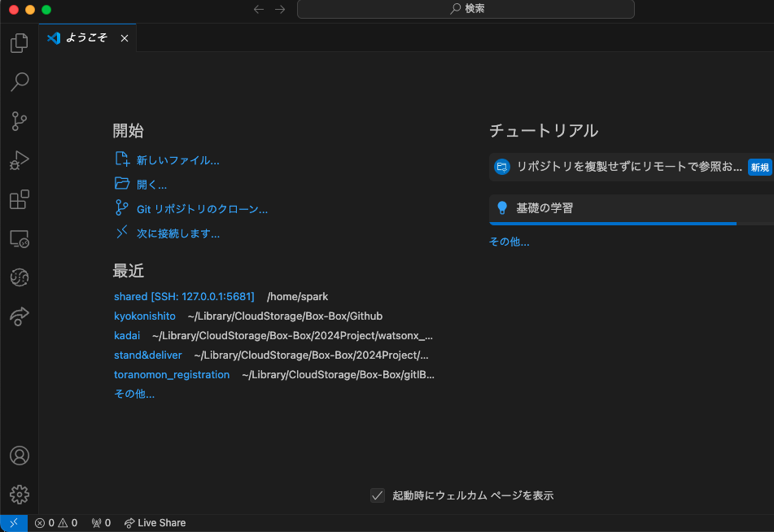Image resolution: width=774 pixels, height=532 pixels.
Task: Click the red close window button
Action: tap(14, 10)
